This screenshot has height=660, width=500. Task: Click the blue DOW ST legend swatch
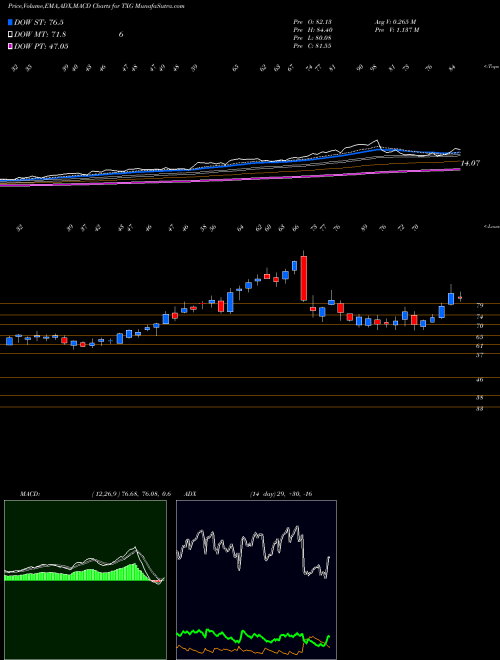[11, 23]
